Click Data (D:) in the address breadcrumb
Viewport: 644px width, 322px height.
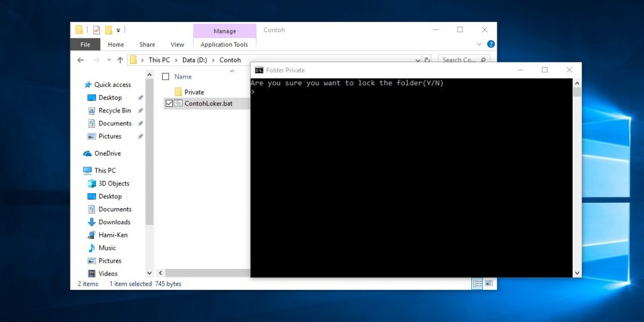tap(195, 60)
